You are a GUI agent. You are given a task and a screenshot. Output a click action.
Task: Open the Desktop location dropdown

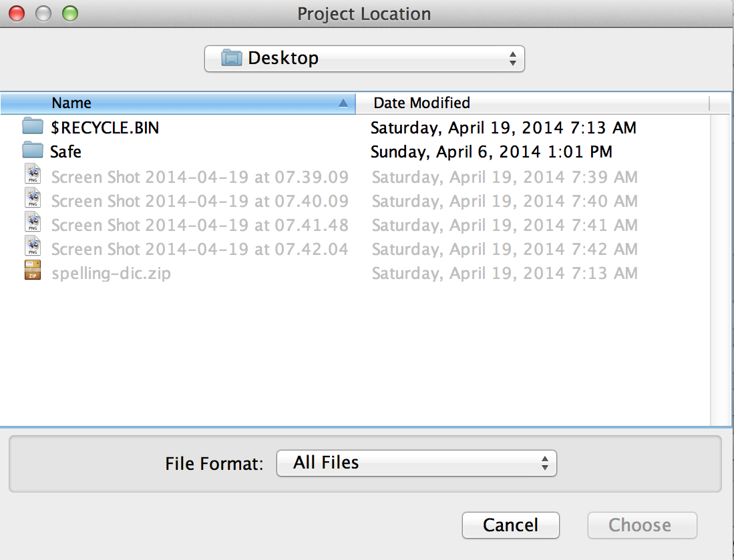365,58
